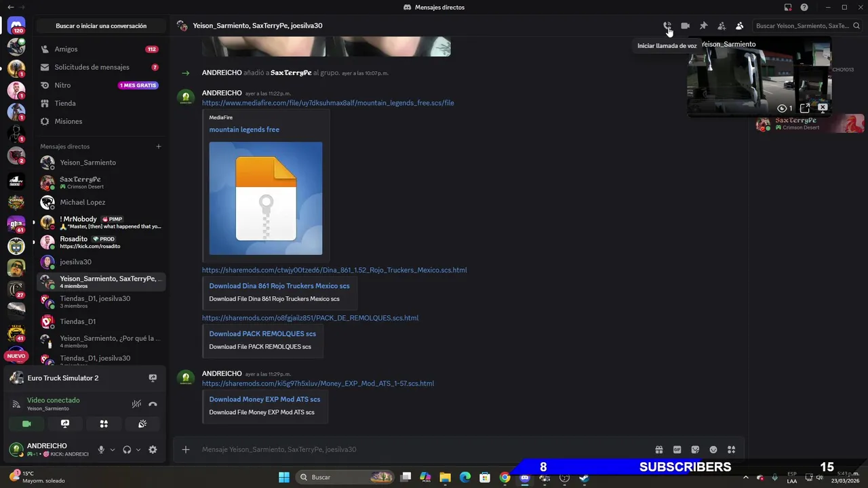Toggle noise suppression in voice panel
868x488 pixels.
tap(136, 404)
